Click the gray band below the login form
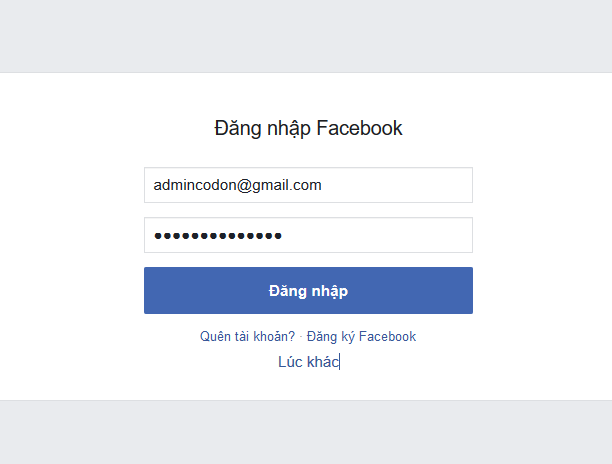The height and width of the screenshot is (464, 612). [x=306, y=432]
